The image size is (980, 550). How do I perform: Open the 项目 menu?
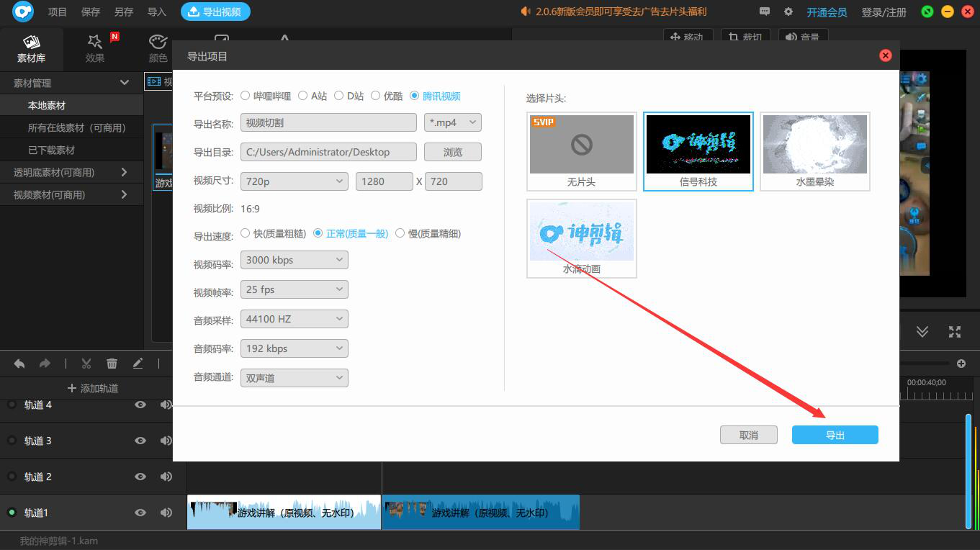(x=58, y=12)
